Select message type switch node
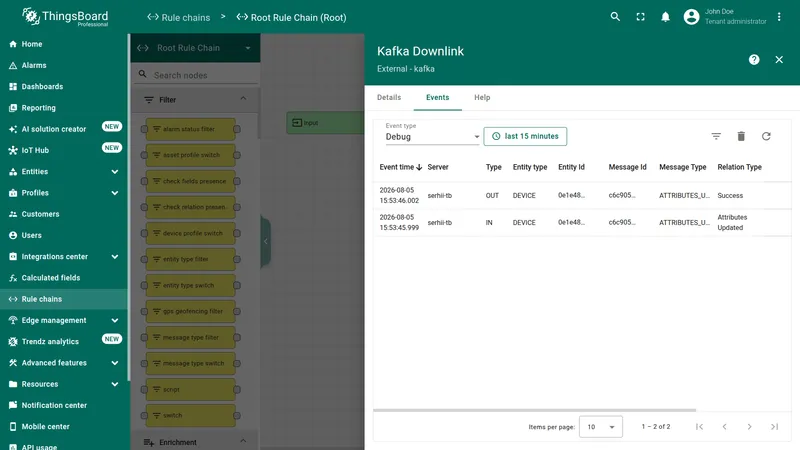Viewport: 800px width, 450px height. (191, 363)
